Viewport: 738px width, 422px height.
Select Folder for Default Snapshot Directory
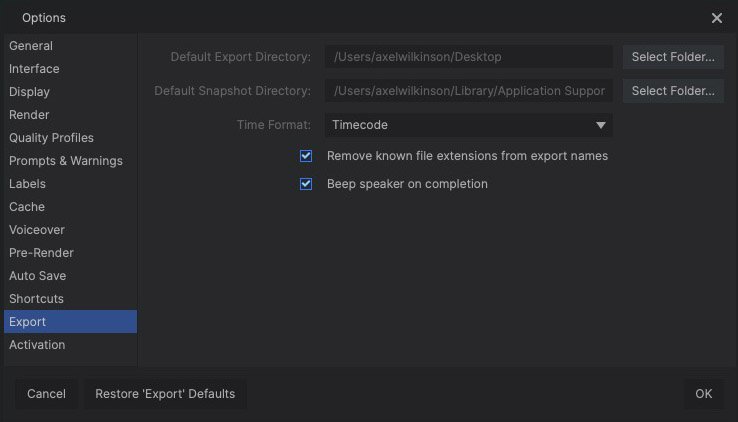point(673,91)
